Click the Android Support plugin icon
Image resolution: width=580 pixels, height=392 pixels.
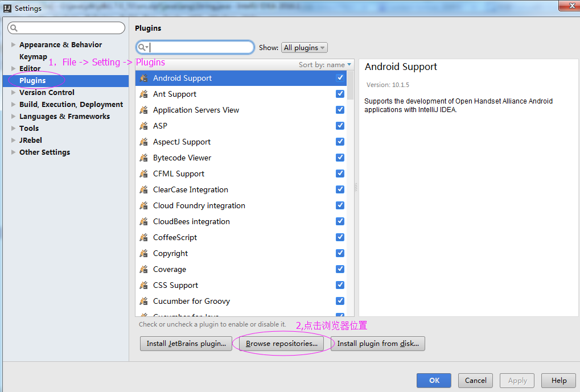(x=143, y=78)
